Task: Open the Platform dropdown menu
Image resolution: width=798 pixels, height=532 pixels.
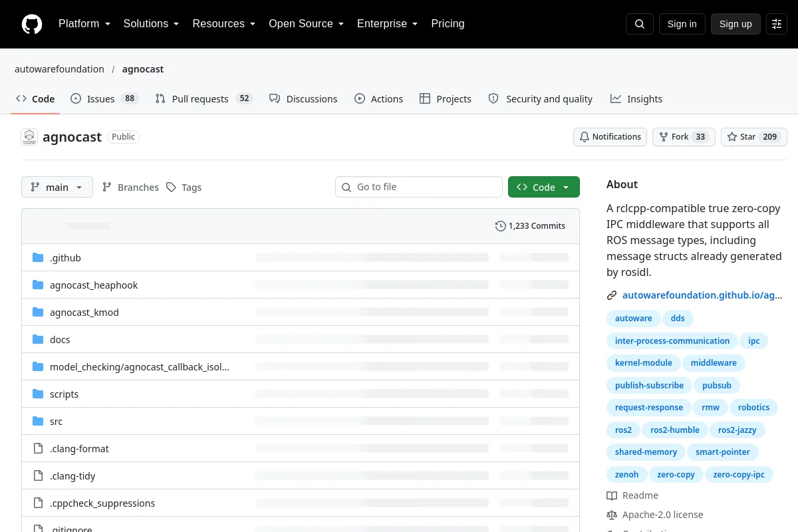Action: pyautogui.click(x=84, y=24)
